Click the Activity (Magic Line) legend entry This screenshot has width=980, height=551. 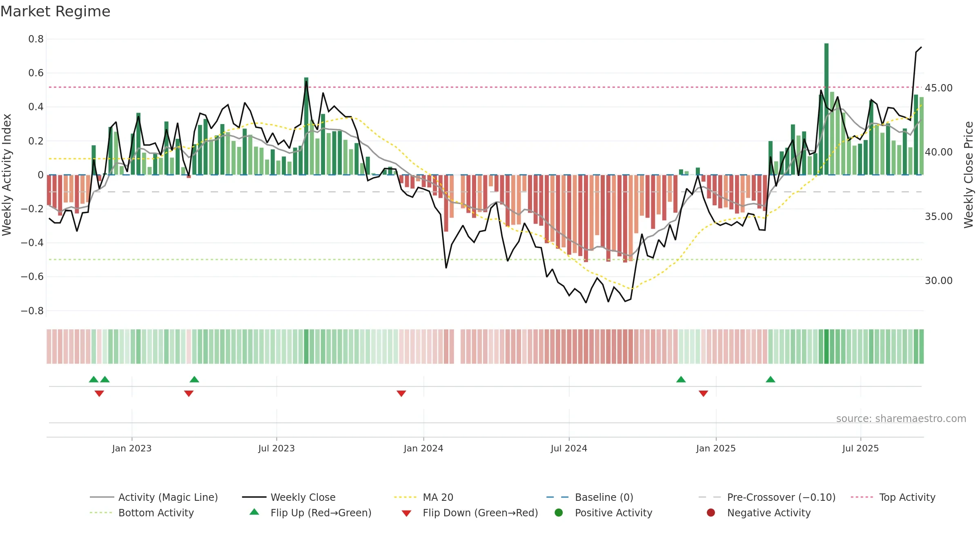pos(154,497)
